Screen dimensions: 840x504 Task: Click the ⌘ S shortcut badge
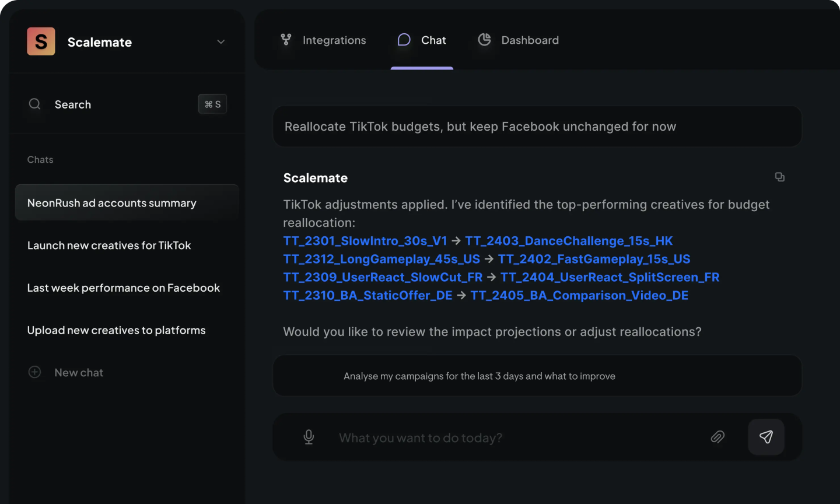pyautogui.click(x=212, y=104)
